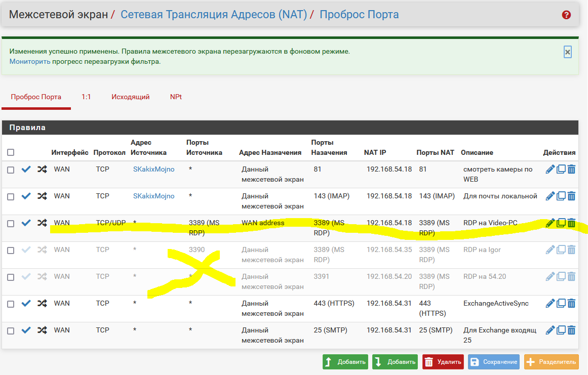Open the SKakixMojno alias link in first row
This screenshot has height=375, width=588.
pos(153,170)
